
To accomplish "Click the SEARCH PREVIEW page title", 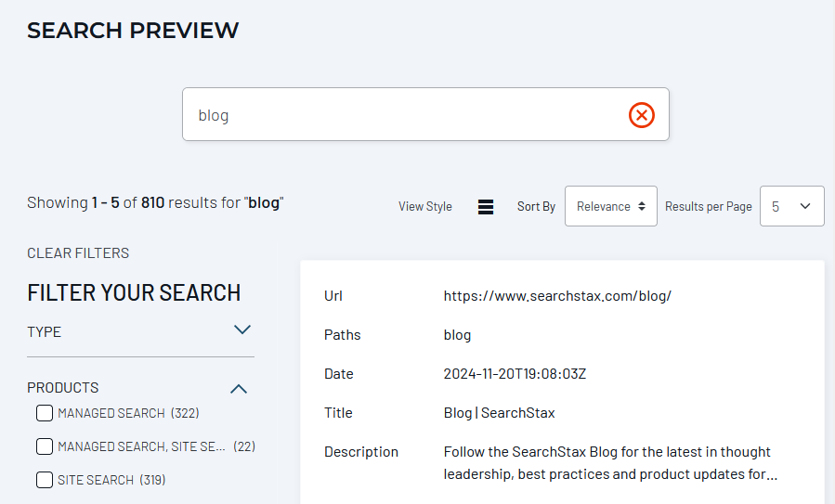I will [133, 31].
